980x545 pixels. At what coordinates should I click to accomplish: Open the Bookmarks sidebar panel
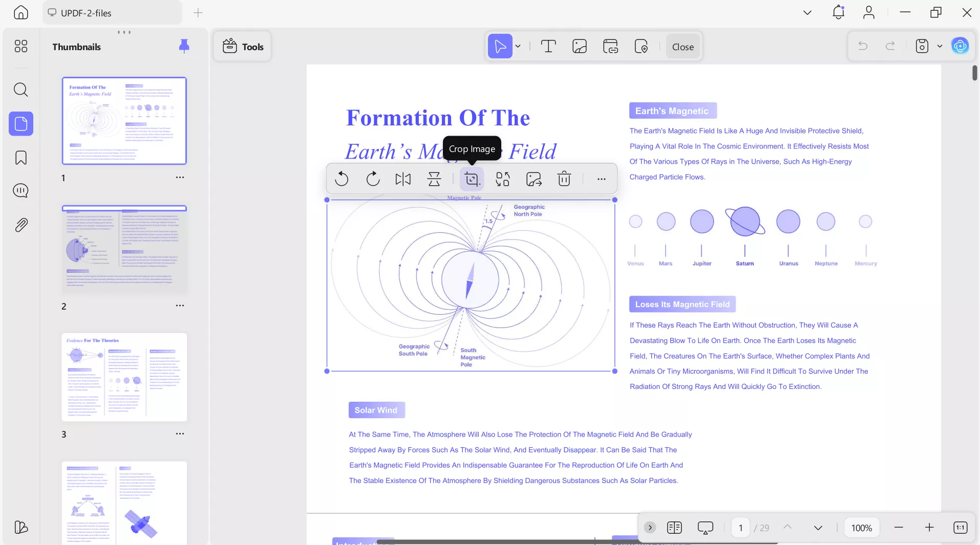[21, 158]
